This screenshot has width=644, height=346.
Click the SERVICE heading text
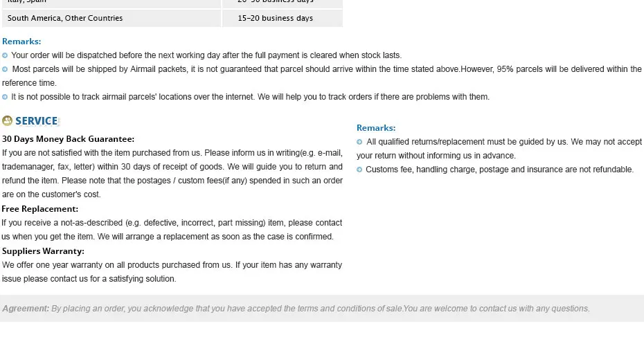coord(37,121)
